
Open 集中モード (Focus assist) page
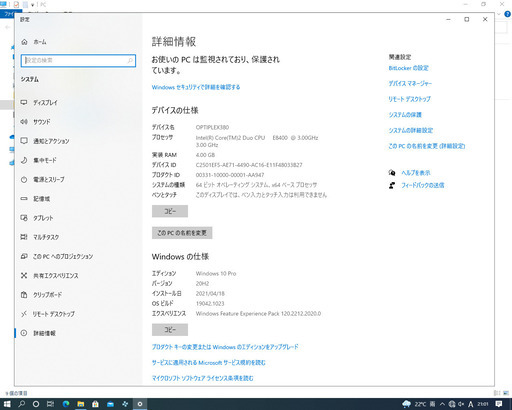click(x=44, y=160)
